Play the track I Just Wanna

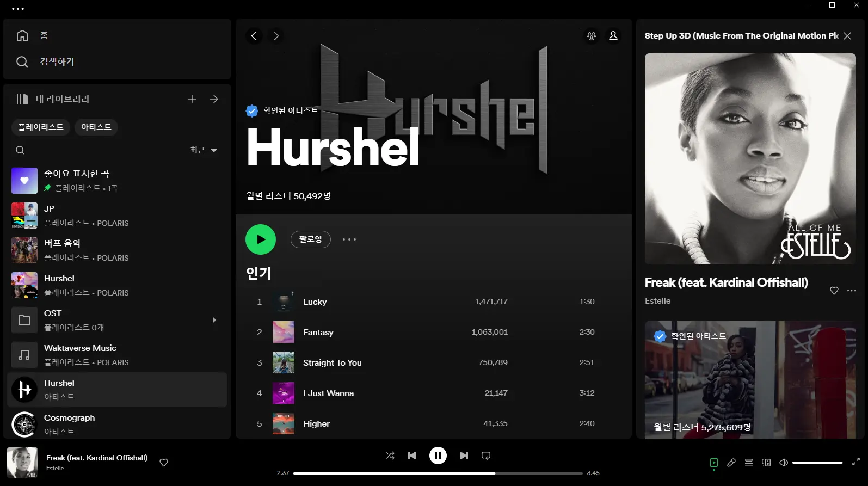pyautogui.click(x=434, y=393)
